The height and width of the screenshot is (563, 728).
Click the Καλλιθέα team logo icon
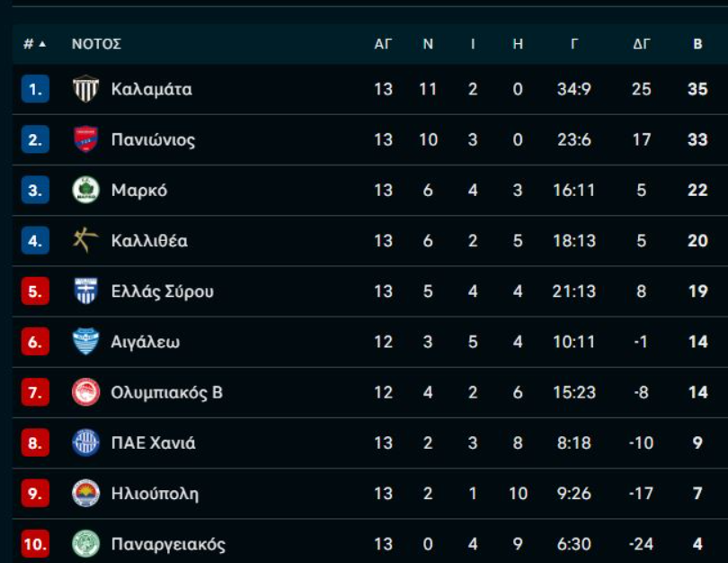pyautogui.click(x=85, y=240)
